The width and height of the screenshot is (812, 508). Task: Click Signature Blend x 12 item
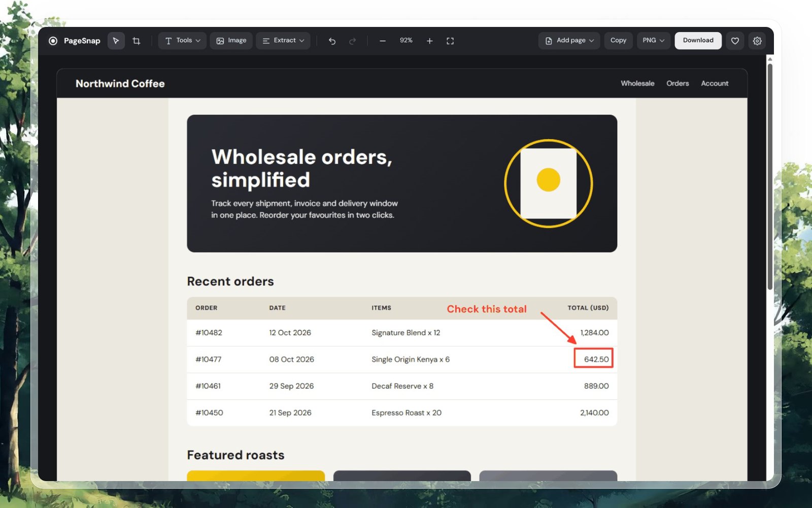(x=405, y=333)
